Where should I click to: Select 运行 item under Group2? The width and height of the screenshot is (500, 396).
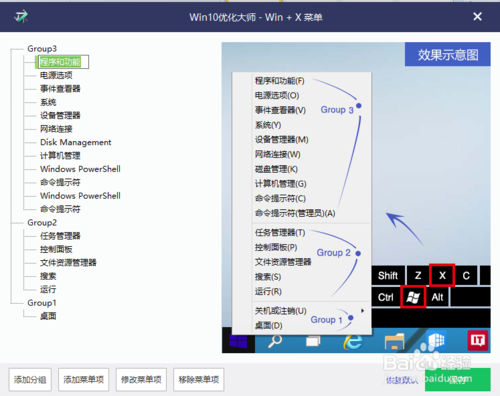(48, 289)
